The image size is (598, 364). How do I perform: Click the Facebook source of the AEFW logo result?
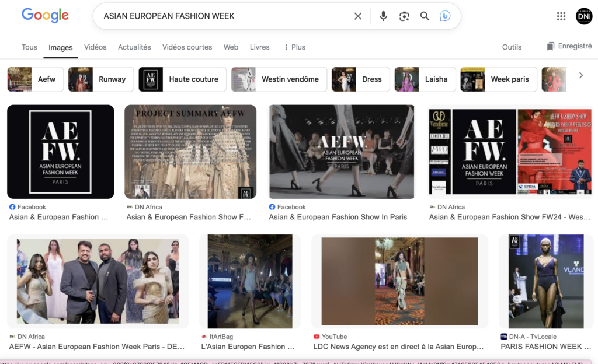27,207
